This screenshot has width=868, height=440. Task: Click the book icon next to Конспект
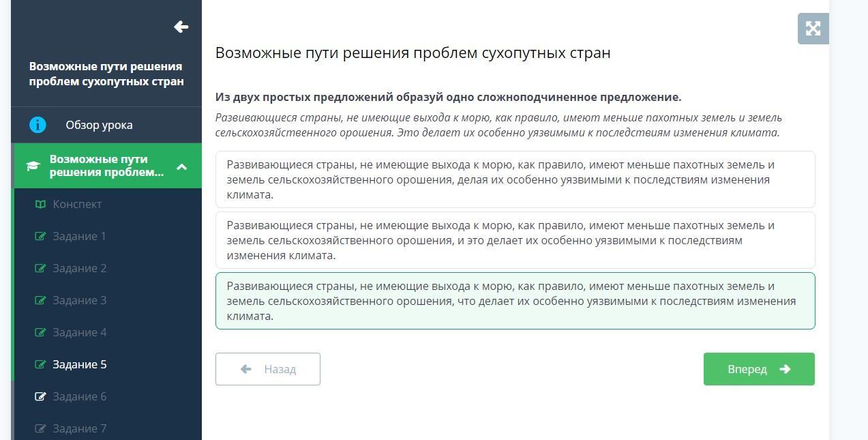40,204
